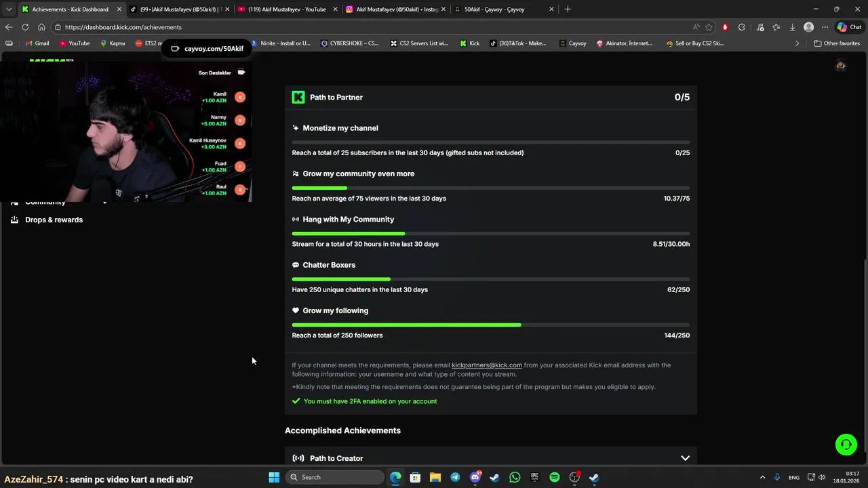Image resolution: width=868 pixels, height=488 pixels.
Task: Open the Drops & rewards sidebar icon
Action: tap(14, 220)
